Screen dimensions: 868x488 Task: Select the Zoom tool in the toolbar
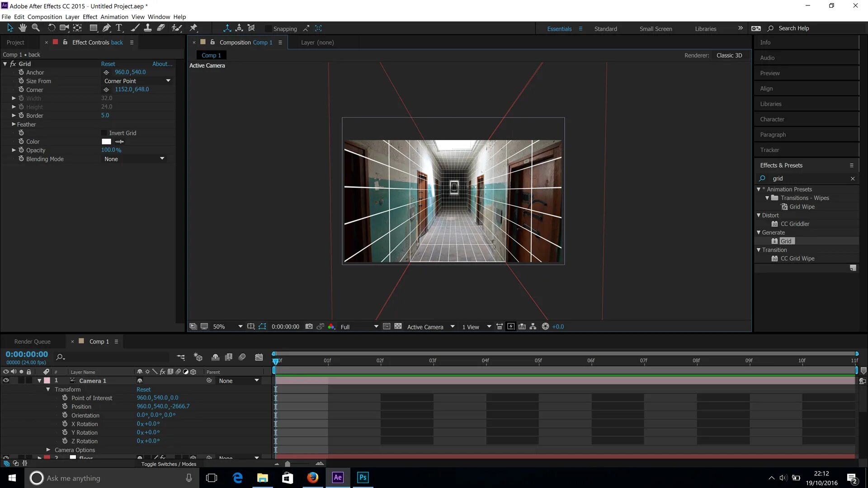click(x=36, y=28)
